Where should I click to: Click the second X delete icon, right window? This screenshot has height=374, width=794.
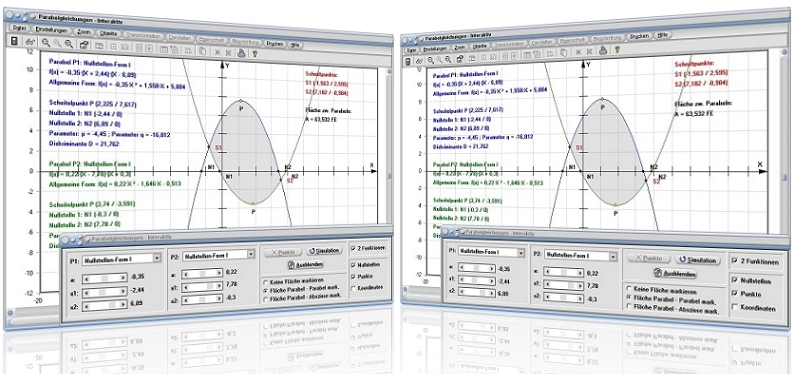(588, 51)
